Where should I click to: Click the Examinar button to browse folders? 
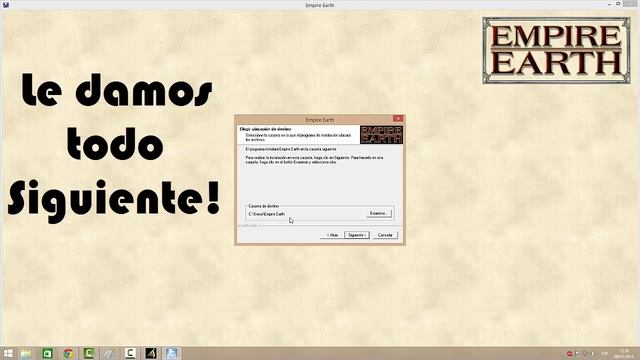click(x=378, y=213)
